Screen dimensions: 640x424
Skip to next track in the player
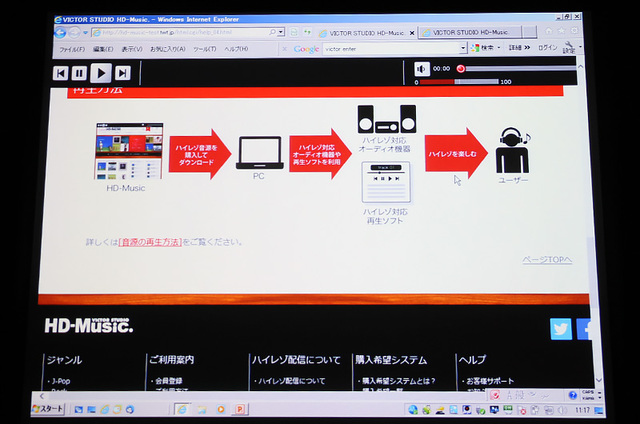click(122, 73)
